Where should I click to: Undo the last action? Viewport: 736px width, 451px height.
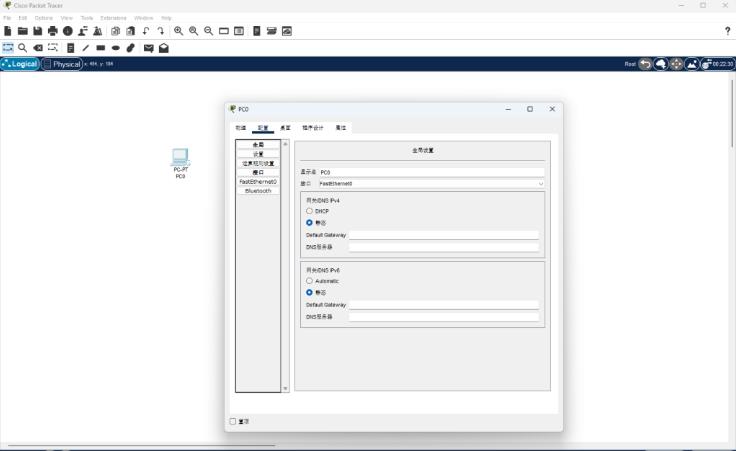pyautogui.click(x=146, y=31)
